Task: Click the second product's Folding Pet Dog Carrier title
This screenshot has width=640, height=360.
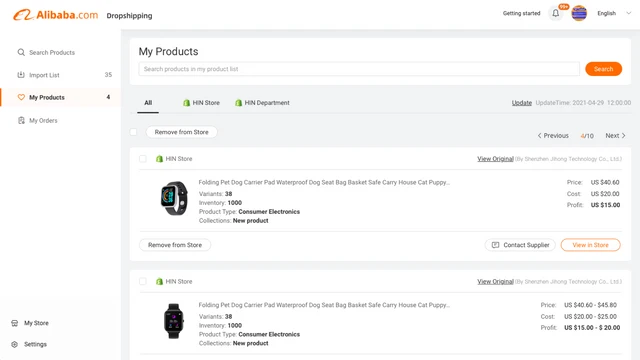Action: point(324,305)
